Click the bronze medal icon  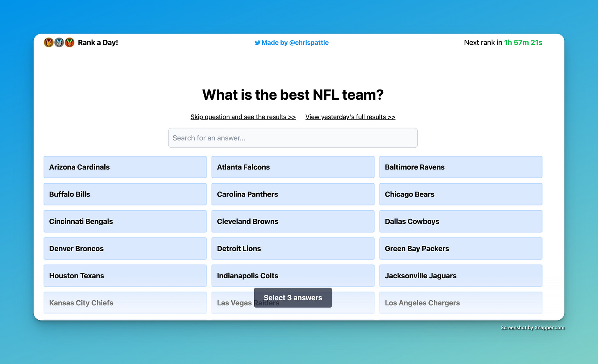tap(69, 42)
